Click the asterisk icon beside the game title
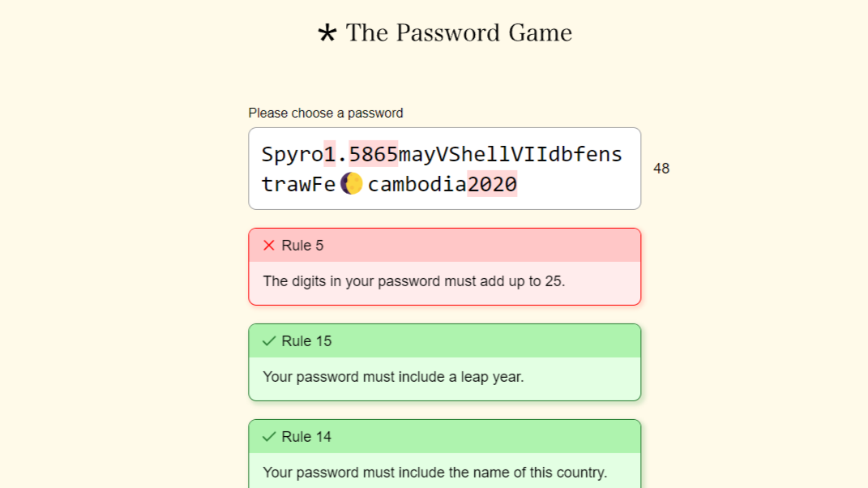The height and width of the screenshot is (488, 868). coord(327,33)
